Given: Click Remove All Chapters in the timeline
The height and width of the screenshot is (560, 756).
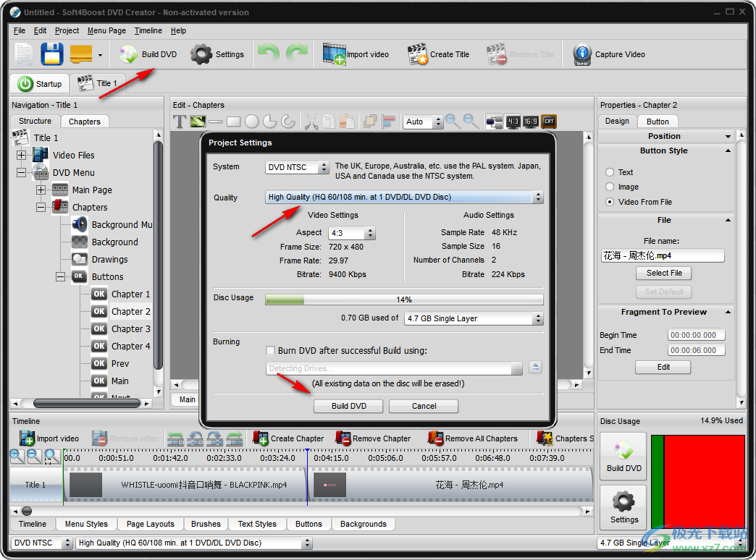Looking at the screenshot, I should (x=473, y=438).
